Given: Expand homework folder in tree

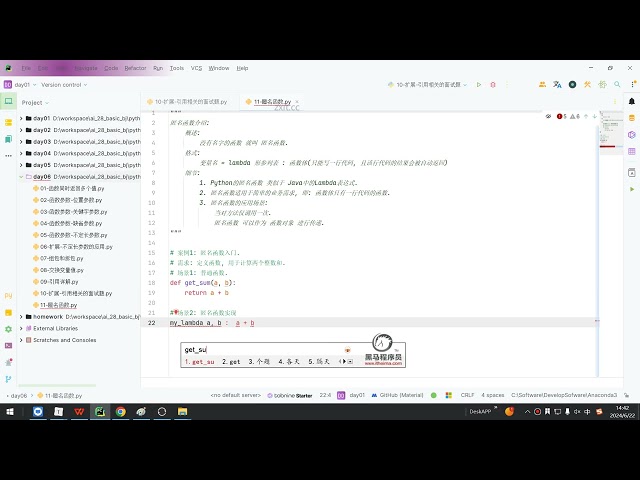Looking at the screenshot, I should point(21,317).
